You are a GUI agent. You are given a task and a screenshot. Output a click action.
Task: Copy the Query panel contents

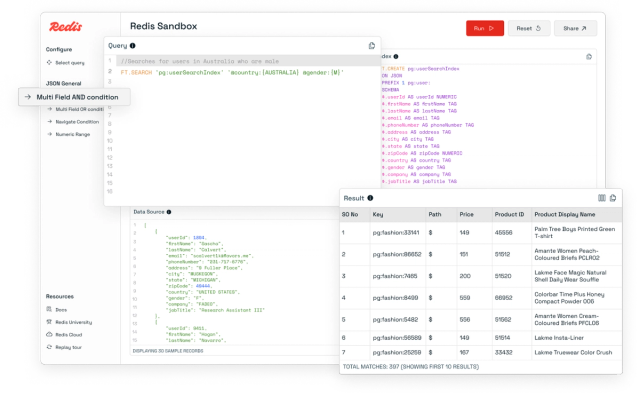372,46
